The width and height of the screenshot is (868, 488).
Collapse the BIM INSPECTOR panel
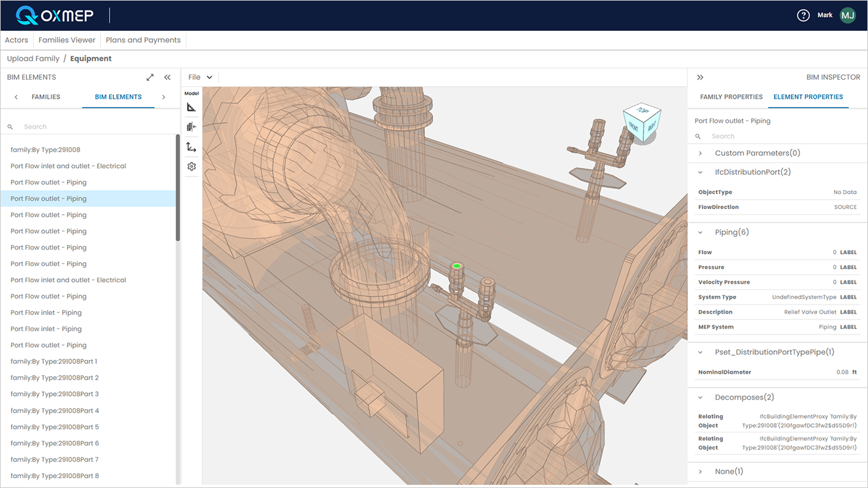pos(700,76)
